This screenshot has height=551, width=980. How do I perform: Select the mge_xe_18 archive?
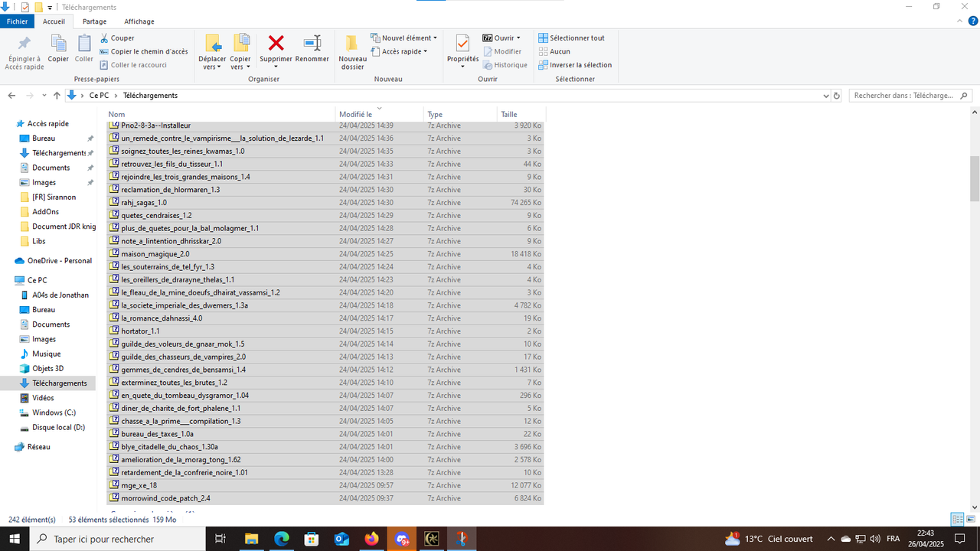click(x=325, y=485)
